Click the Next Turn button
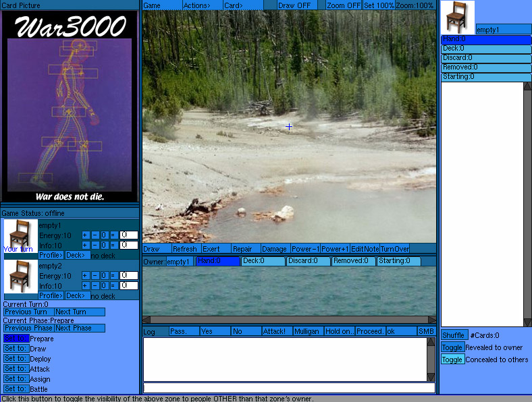Screen dimensions: 532x402 (x=80, y=312)
